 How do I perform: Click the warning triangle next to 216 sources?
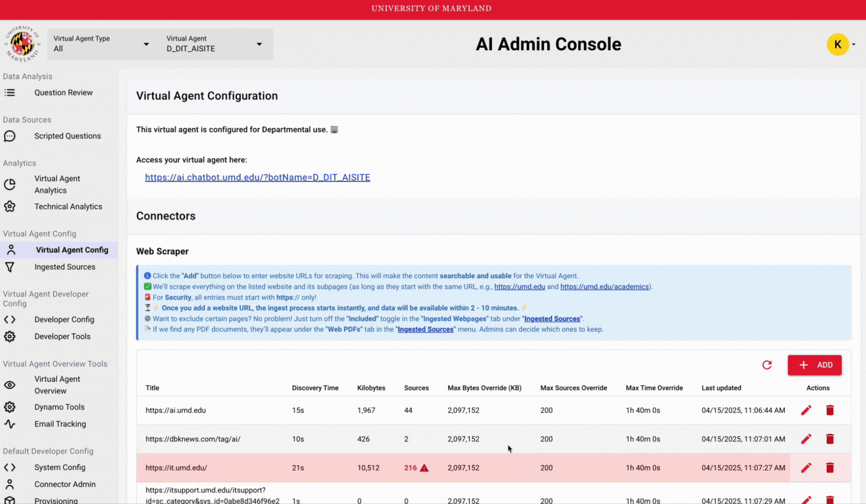[424, 468]
